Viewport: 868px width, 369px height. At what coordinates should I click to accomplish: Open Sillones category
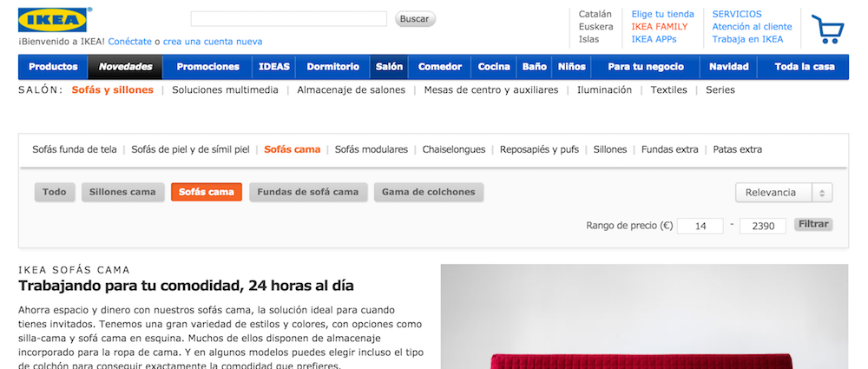click(609, 149)
